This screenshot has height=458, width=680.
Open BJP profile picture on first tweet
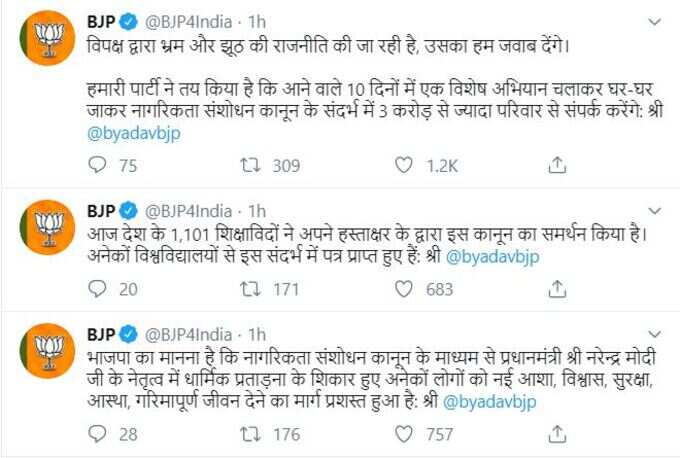(48, 38)
